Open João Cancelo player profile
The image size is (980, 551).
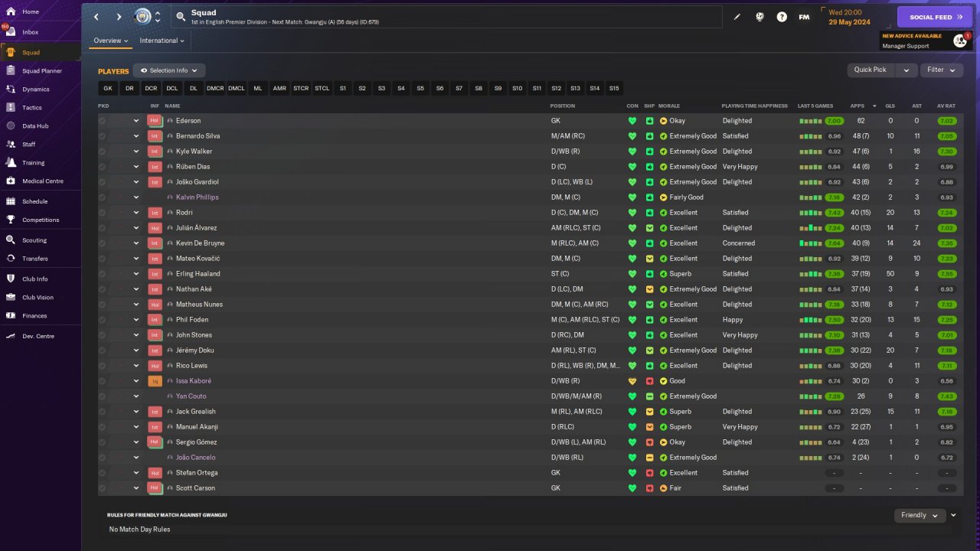pyautogui.click(x=195, y=458)
